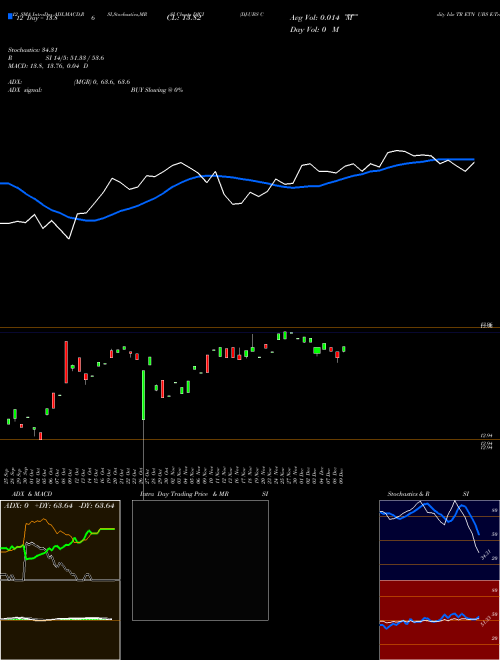
Task: Select the 'Day Vol: 0 M' text
Action: click(314, 30)
